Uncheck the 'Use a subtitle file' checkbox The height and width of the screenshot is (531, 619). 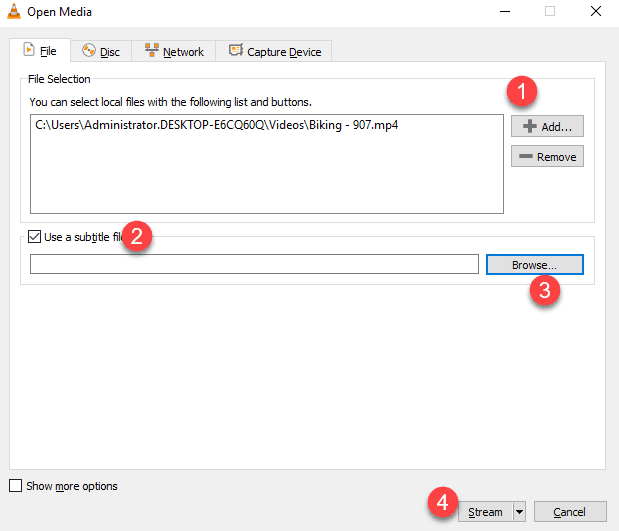36,237
